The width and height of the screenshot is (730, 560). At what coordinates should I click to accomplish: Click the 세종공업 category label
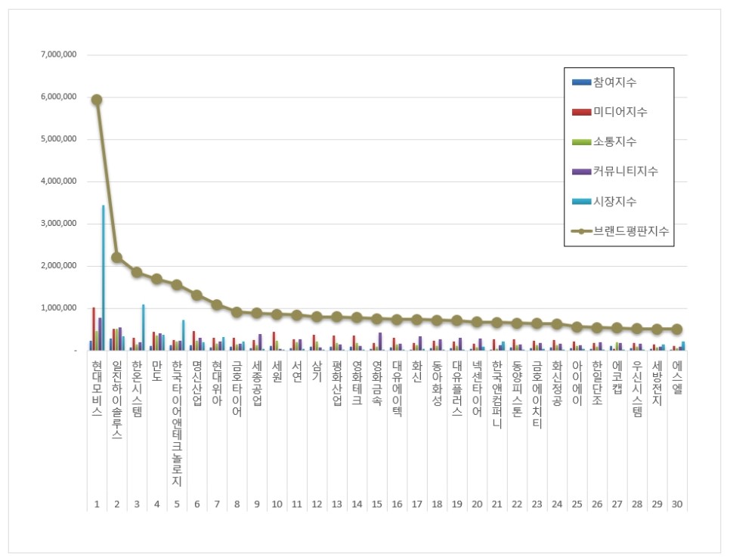(x=257, y=382)
